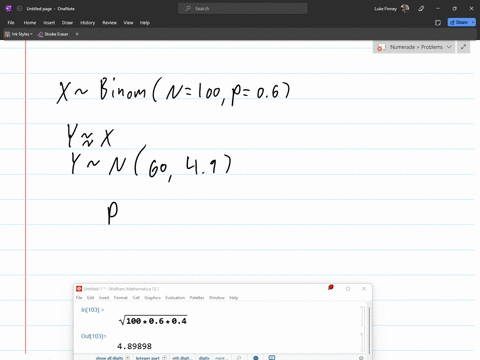This screenshot has height=360, width=480.
Task: Click the Mathematica app logo icon
Action: tap(79, 289)
